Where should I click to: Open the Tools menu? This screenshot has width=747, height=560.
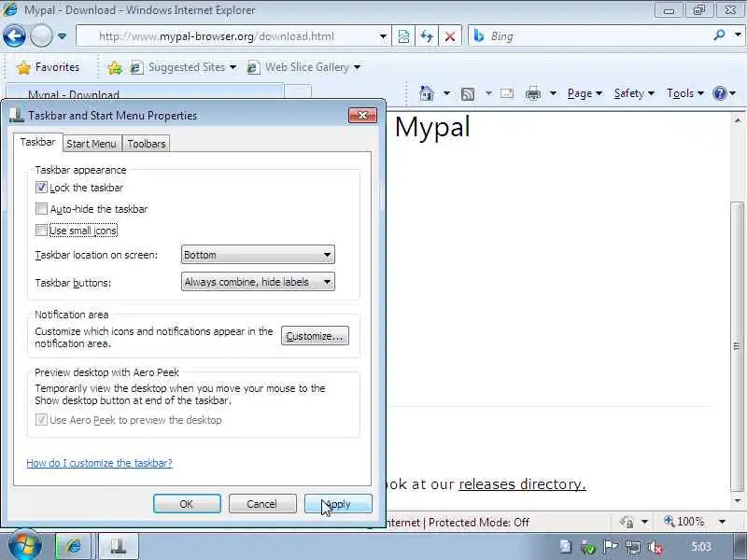[x=684, y=93]
